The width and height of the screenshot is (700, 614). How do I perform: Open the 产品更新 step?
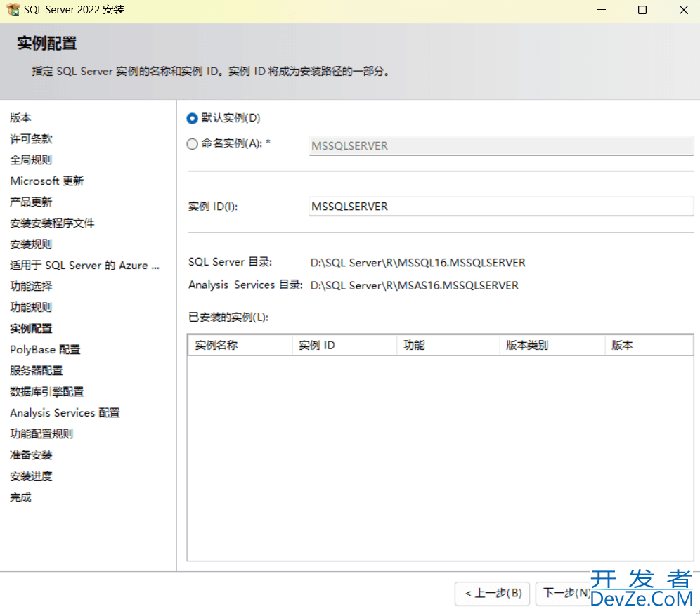tap(31, 202)
